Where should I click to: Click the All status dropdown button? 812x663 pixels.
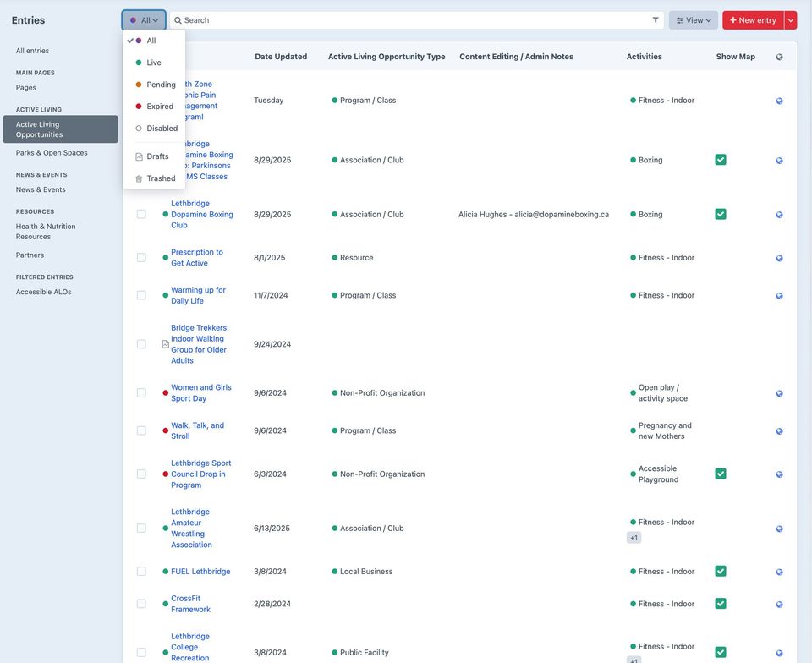coord(140,19)
